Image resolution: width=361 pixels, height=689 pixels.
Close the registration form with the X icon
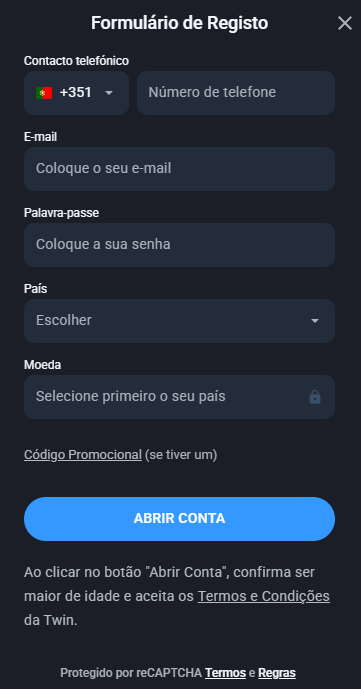[x=345, y=23]
